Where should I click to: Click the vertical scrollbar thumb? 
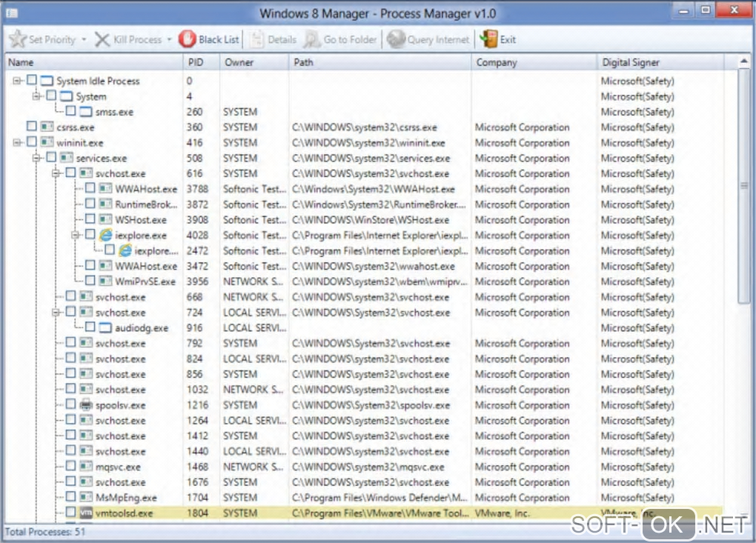click(x=744, y=185)
